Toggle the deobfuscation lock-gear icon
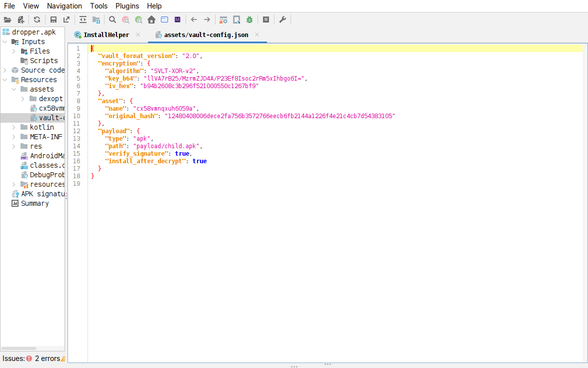Viewport: 588px width, 368px height. [x=223, y=20]
